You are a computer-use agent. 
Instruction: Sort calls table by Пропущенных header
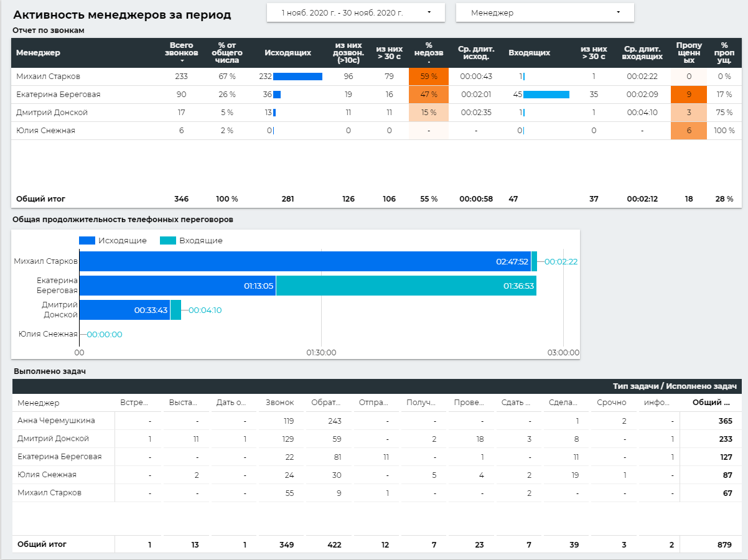689,53
